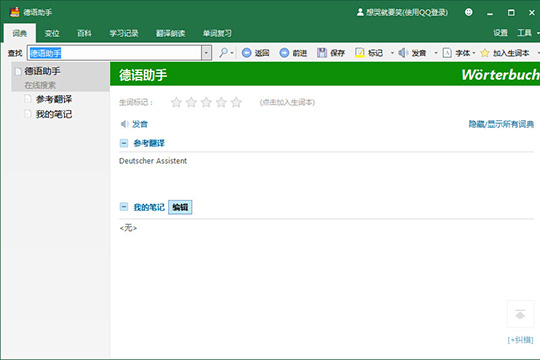
Task: Click the smiley feedback icon in title bar
Action: [468, 12]
